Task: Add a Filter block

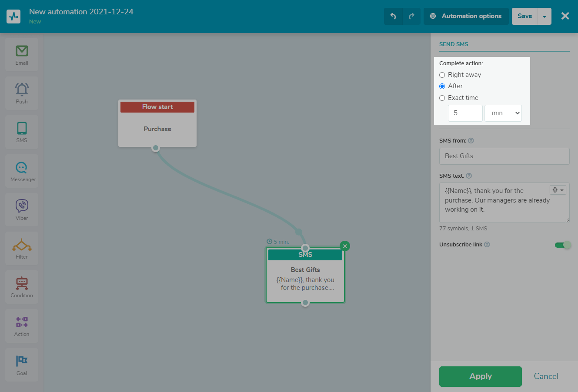Action: point(22,248)
